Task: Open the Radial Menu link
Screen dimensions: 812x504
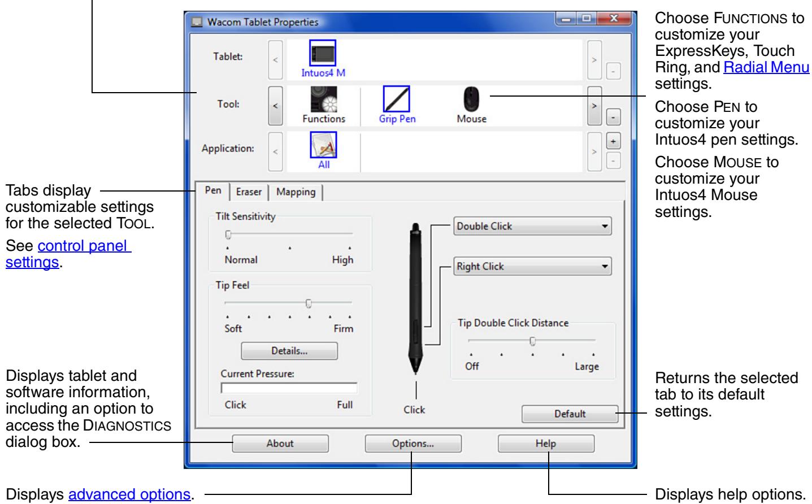Action: click(767, 67)
